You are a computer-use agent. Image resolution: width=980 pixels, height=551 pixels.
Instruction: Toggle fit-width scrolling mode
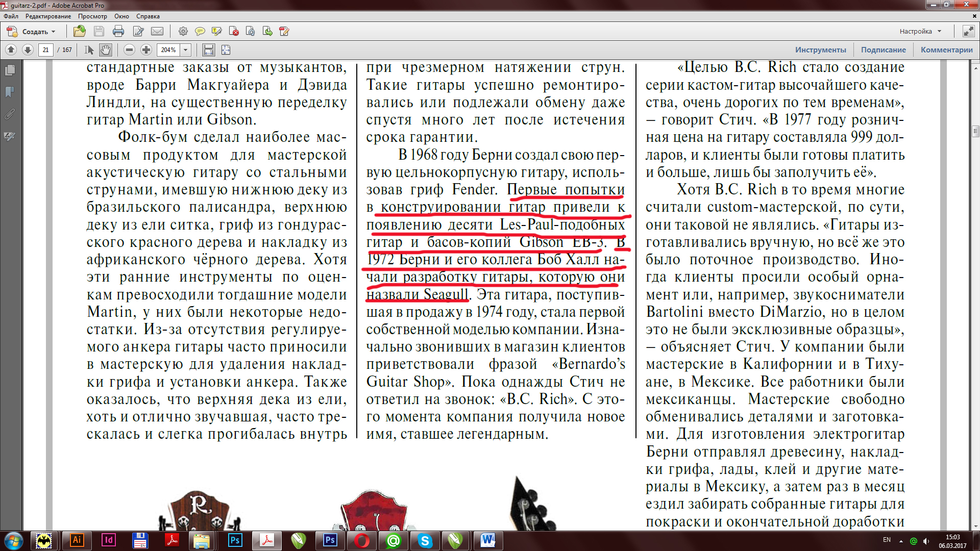pos(208,50)
